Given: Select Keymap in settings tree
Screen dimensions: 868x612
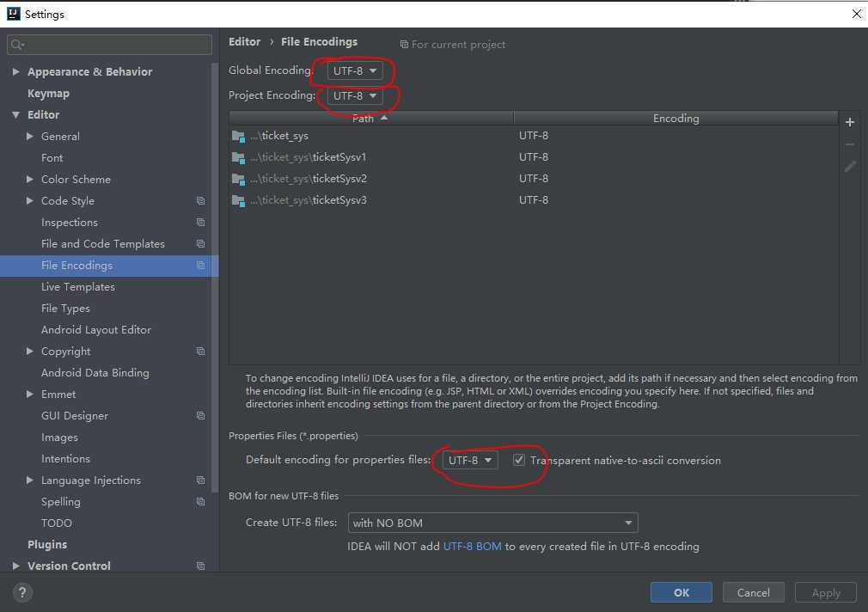Looking at the screenshot, I should (x=49, y=94).
